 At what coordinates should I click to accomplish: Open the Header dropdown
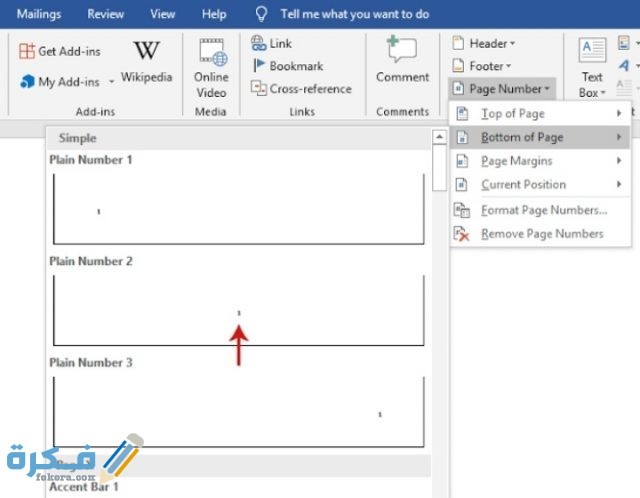click(x=484, y=44)
